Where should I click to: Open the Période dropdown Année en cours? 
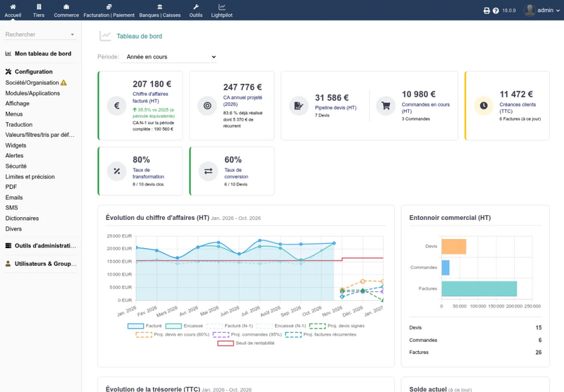pyautogui.click(x=169, y=57)
